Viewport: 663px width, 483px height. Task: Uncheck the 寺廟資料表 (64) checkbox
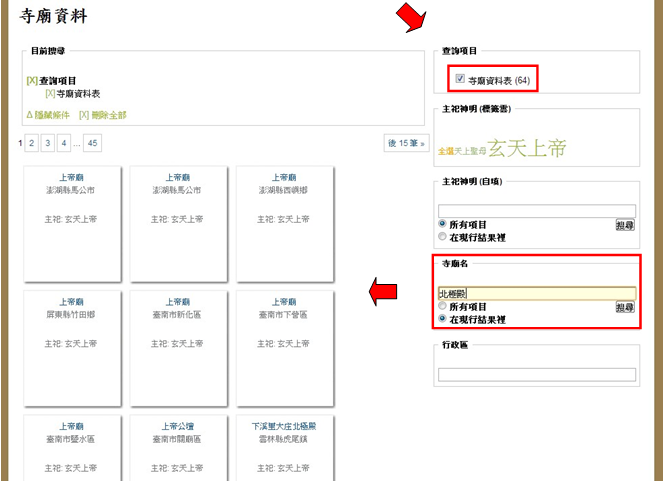(460, 78)
